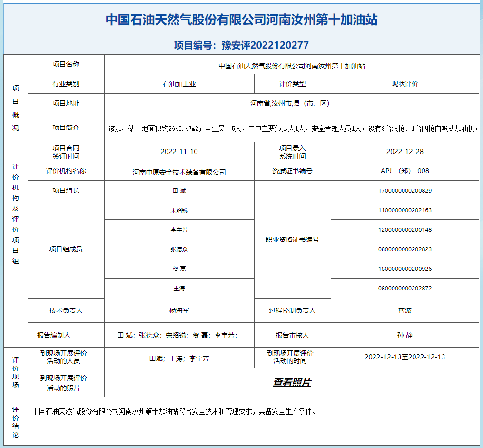The image size is (483, 448).
Task: Click process control lead 曹波
Action: (405, 310)
